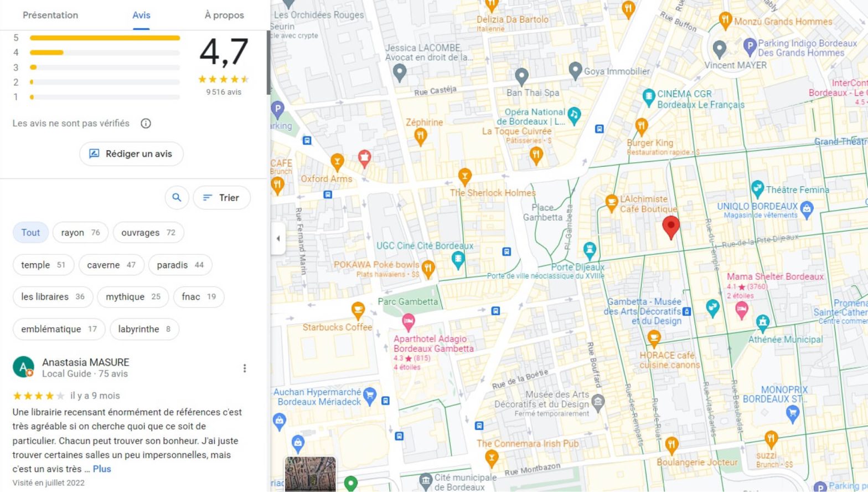Click Athénée Municipal pin

[x=763, y=322]
